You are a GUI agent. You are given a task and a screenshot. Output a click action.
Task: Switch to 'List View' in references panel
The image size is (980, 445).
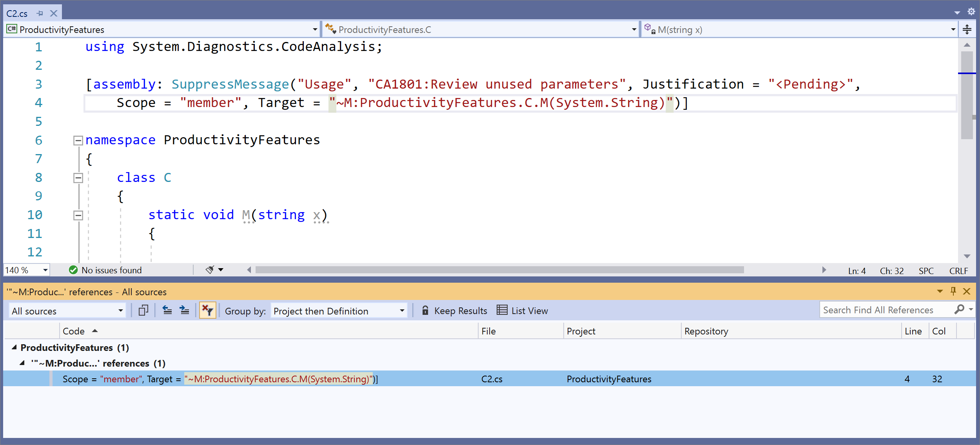[523, 311]
